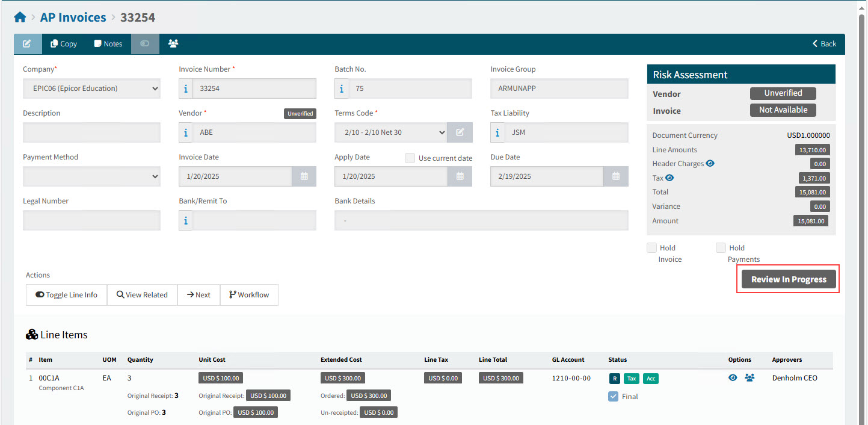Click the approvers group icon in line Options
Viewport: 868px width, 425px height.
[749, 378]
